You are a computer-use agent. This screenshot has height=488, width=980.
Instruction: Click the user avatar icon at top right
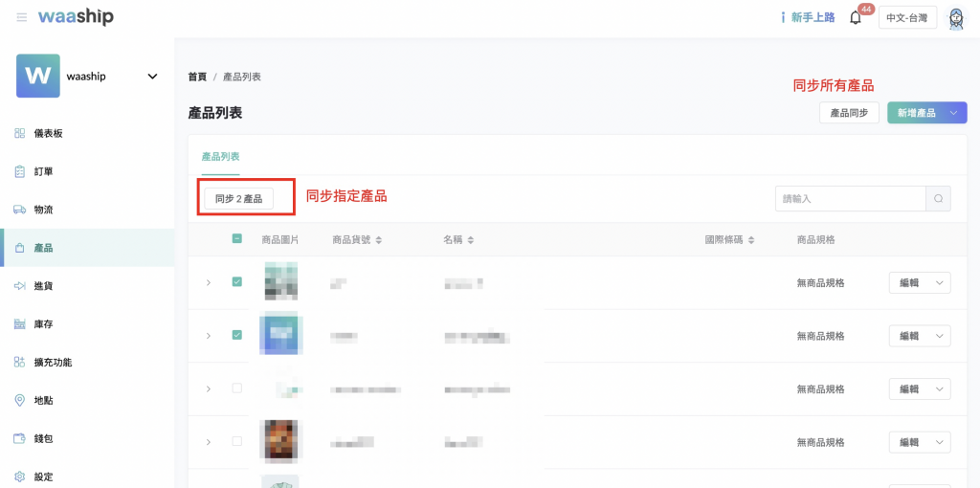tap(955, 18)
